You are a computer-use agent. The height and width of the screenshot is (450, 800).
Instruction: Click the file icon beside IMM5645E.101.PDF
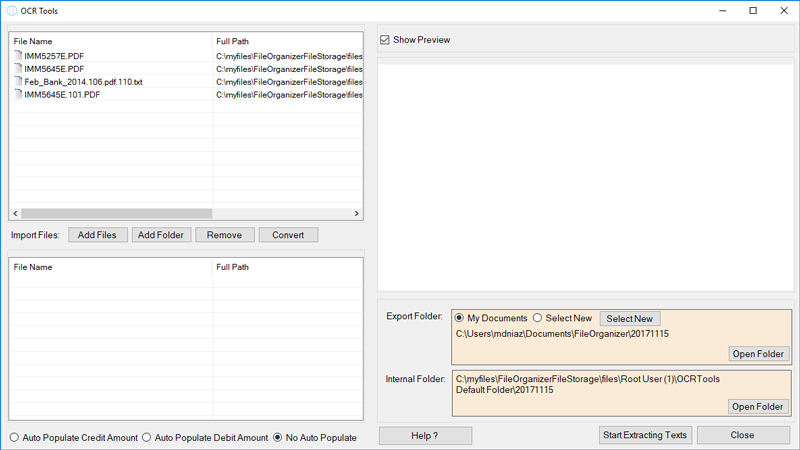18,94
